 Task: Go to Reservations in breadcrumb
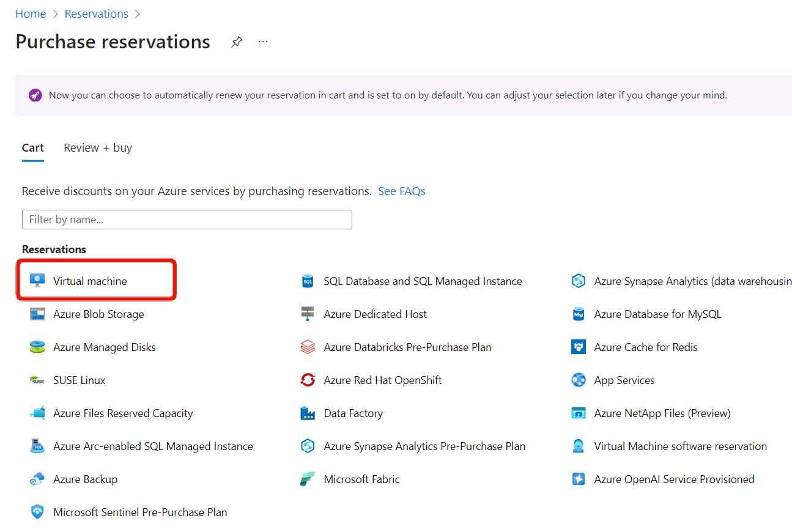click(x=97, y=13)
